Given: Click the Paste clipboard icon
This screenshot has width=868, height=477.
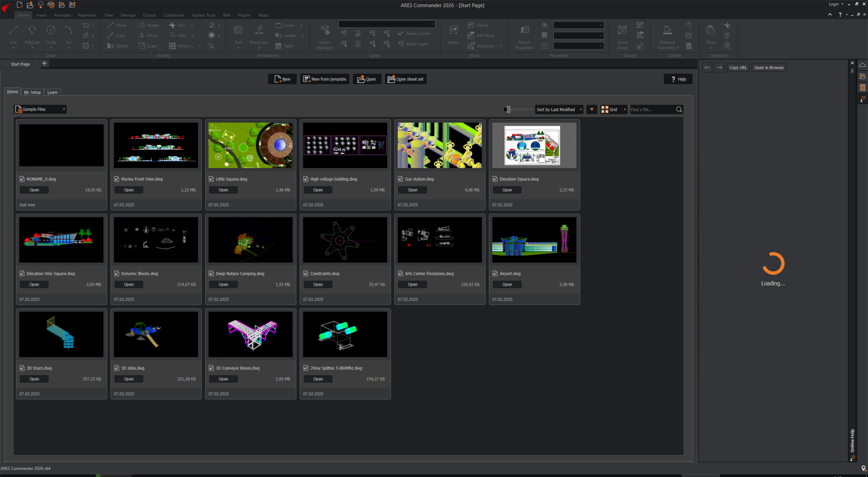Looking at the screenshot, I should coord(711,31).
